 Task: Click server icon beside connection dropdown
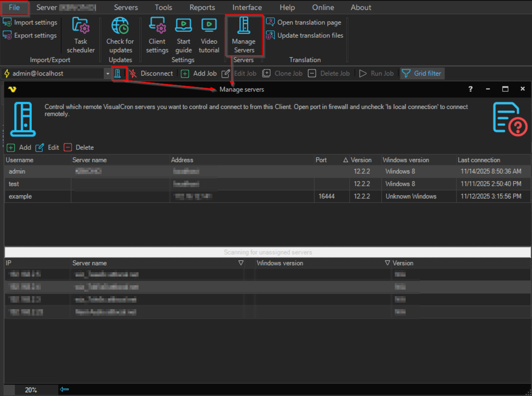118,73
